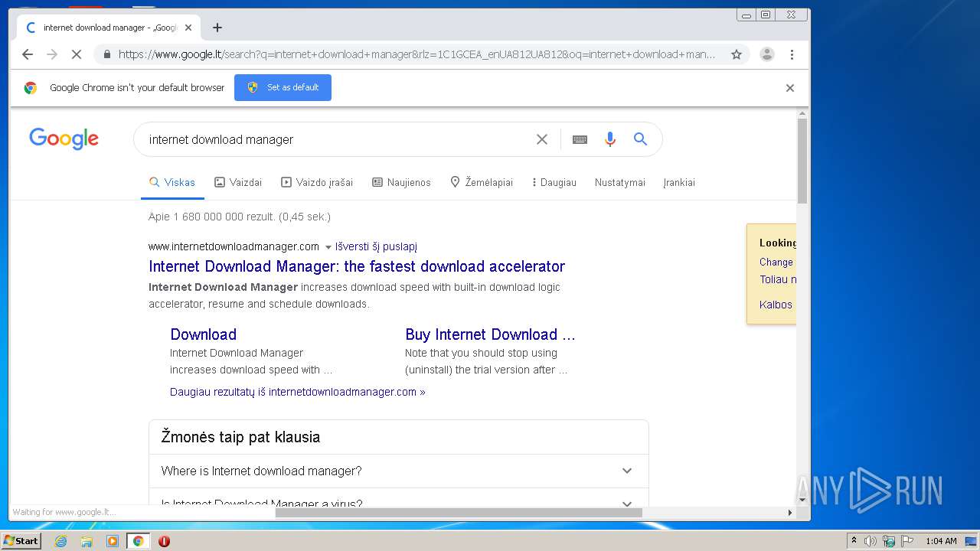Click Set as default button
The width and height of the screenshot is (980, 551).
pos(283,87)
